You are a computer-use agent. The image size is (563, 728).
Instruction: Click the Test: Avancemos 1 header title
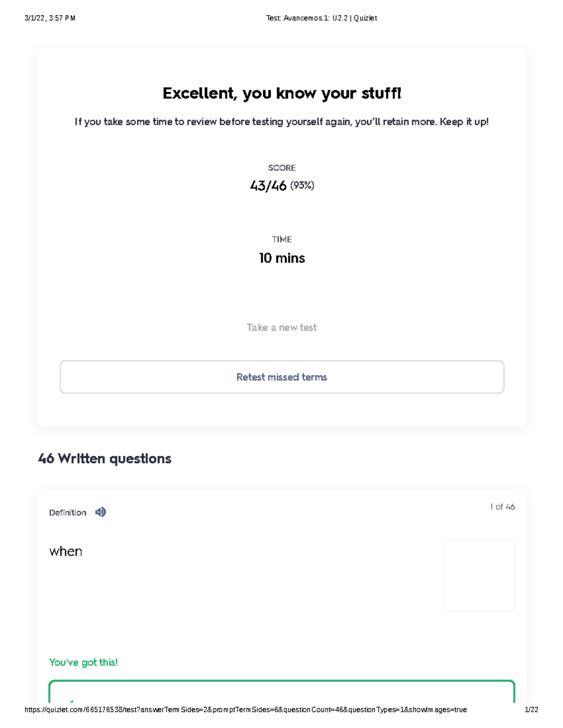click(x=321, y=18)
